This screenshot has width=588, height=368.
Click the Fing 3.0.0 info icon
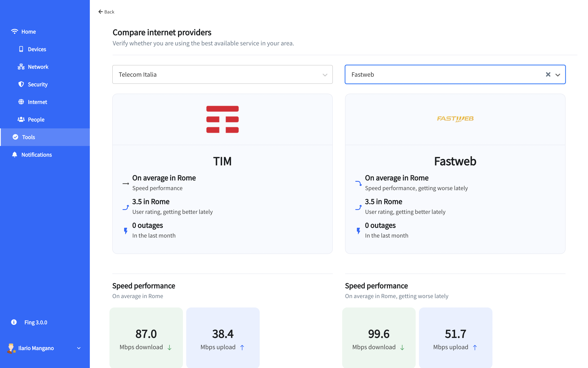tap(14, 322)
